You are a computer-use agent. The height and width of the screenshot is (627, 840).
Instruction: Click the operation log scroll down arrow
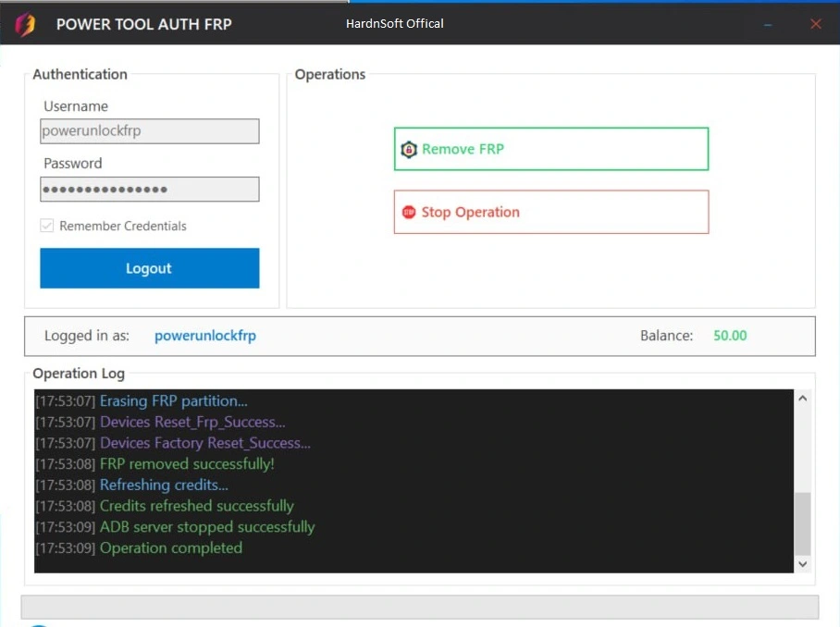[802, 563]
